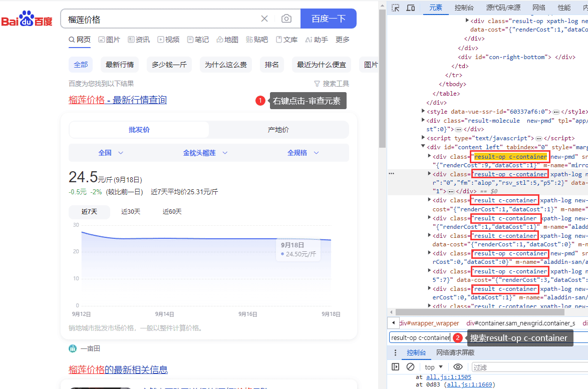Open the 图片 search category
This screenshot has width=588, height=389.
point(109,40)
